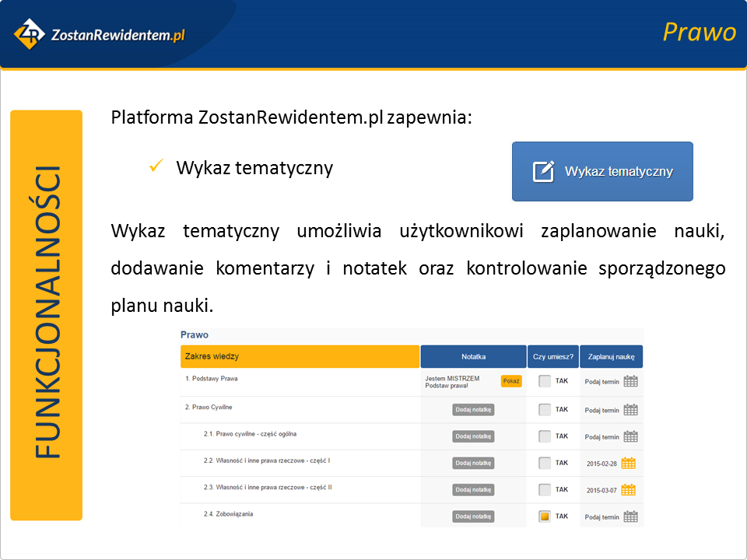This screenshot has height=560, width=747.
Task: Uncheck the TAK checkbox for Zobowiązania
Action: point(545,516)
